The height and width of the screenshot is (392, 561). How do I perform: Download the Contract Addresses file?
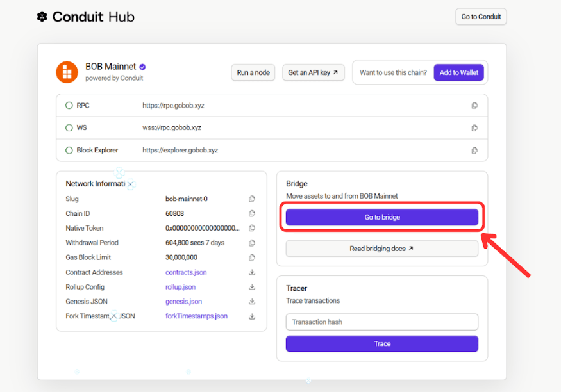(x=252, y=272)
